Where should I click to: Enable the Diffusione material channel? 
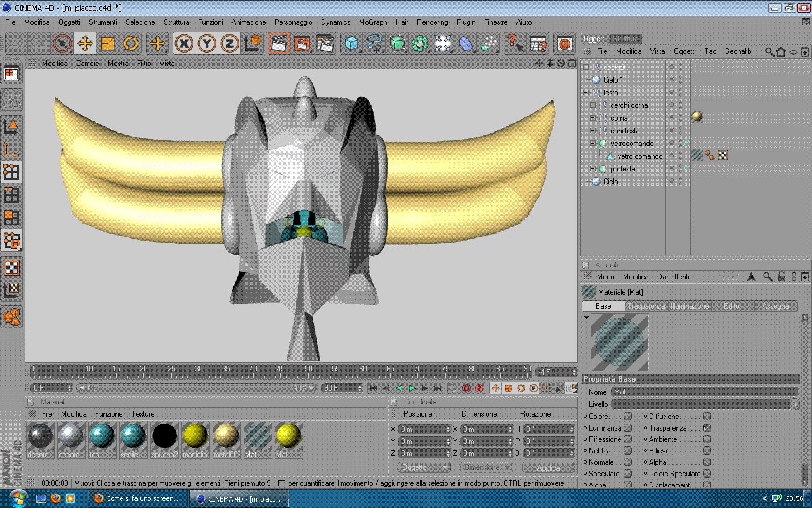[x=707, y=417]
